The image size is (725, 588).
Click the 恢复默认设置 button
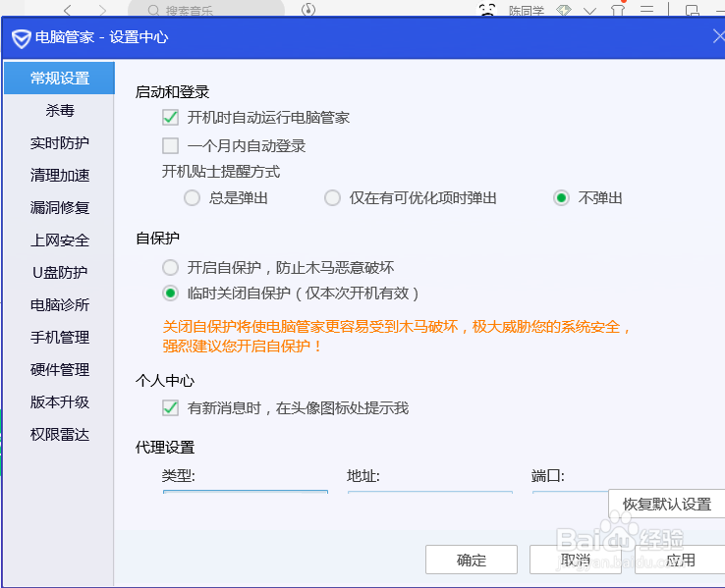coord(666,504)
